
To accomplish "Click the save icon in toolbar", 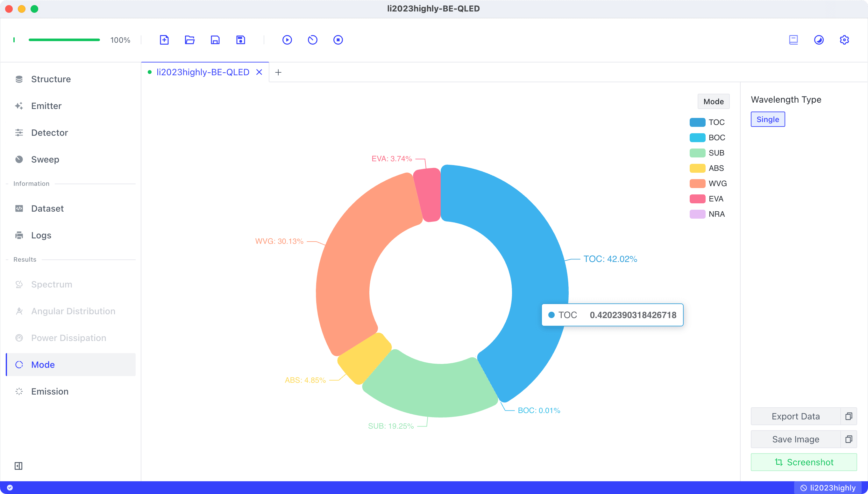I will (x=215, y=40).
